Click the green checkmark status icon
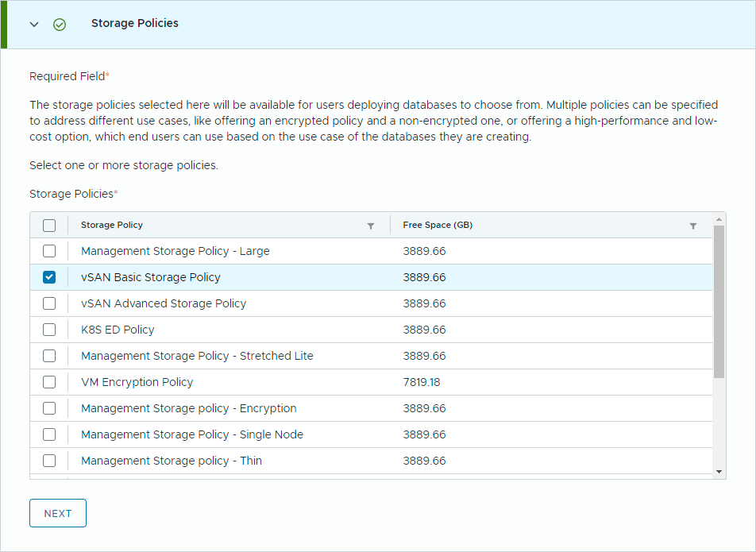The width and height of the screenshot is (756, 552). coord(60,24)
